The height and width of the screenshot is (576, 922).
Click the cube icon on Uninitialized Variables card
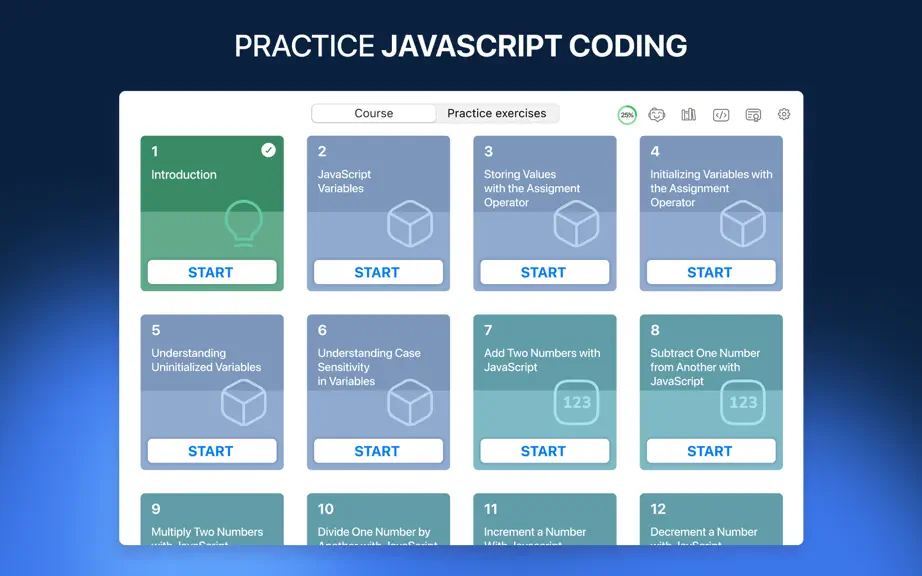pos(243,402)
